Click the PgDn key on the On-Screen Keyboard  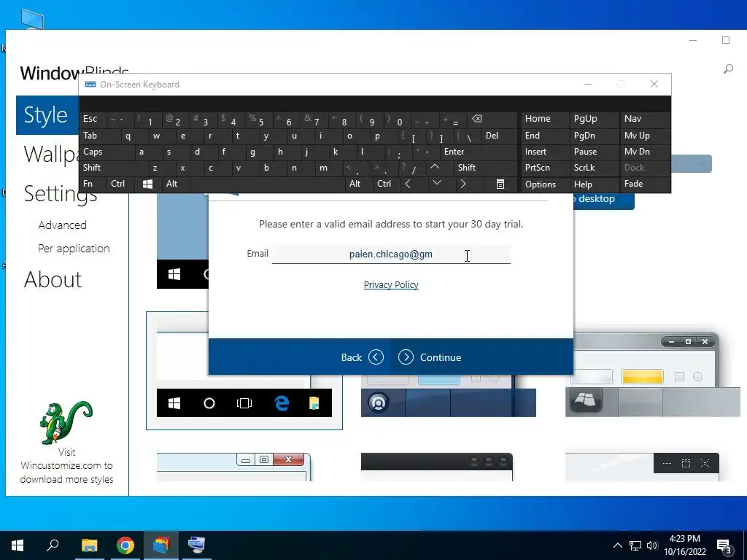pos(594,136)
